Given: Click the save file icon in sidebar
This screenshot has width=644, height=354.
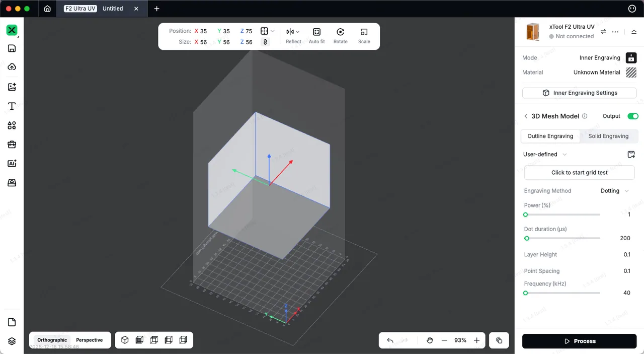Looking at the screenshot, I should [x=12, y=48].
